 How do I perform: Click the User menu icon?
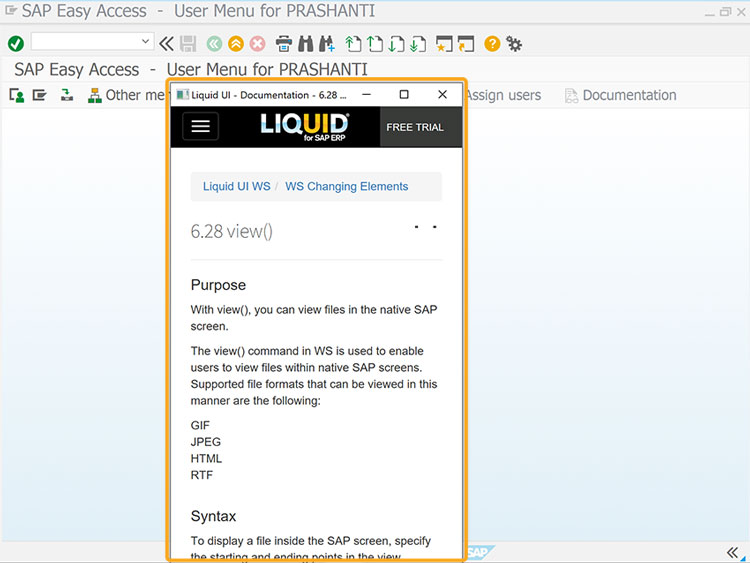[x=17, y=96]
